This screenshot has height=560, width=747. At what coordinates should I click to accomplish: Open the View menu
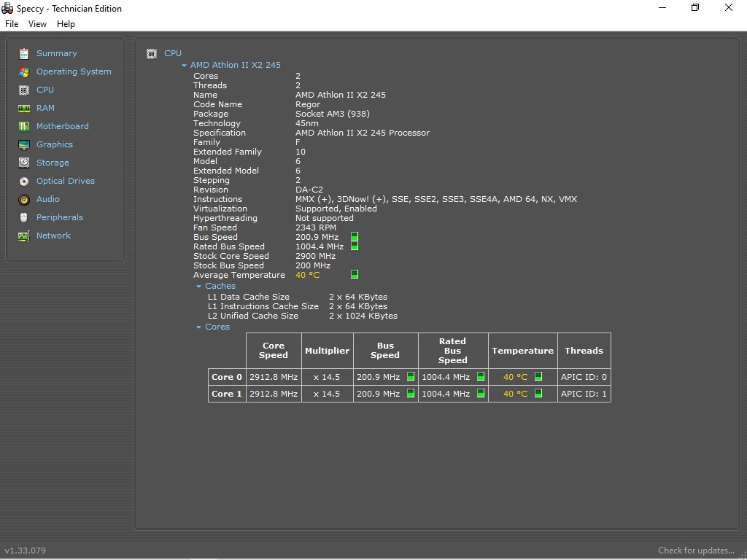click(37, 24)
